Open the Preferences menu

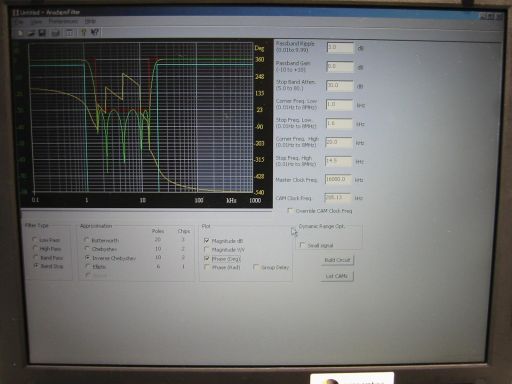coord(63,21)
